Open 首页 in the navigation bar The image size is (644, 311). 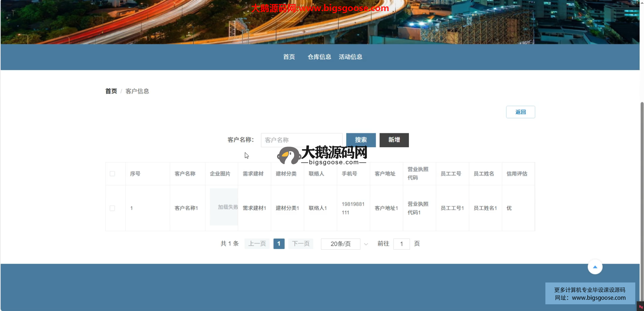289,57
